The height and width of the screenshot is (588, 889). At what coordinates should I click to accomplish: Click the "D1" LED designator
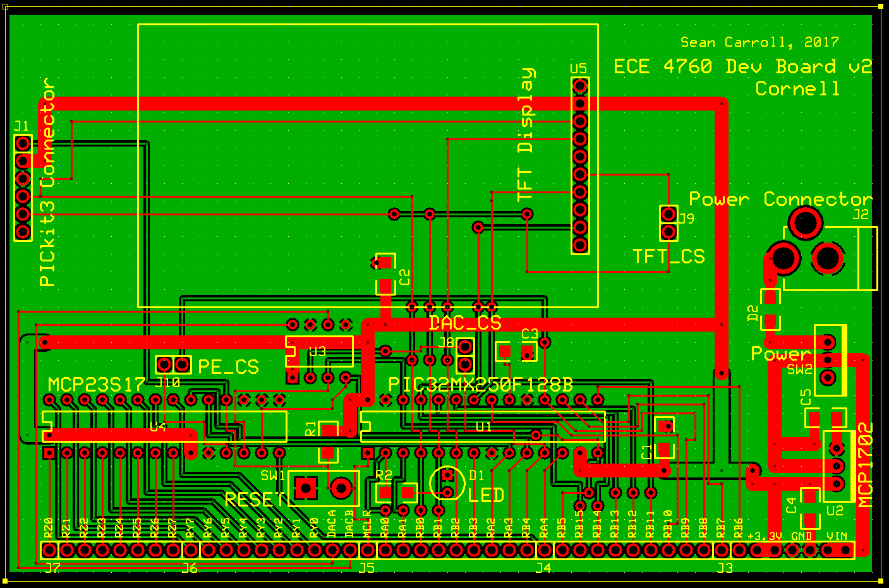point(476,475)
